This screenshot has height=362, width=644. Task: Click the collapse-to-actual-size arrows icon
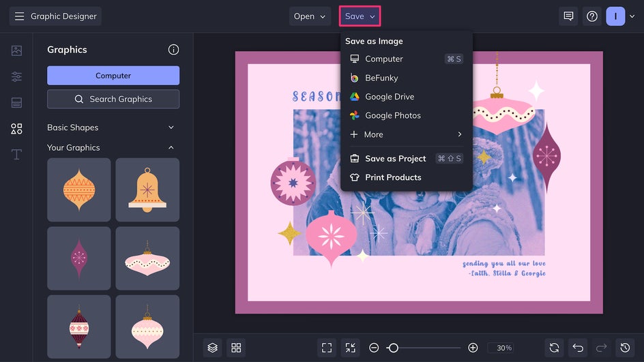(x=351, y=348)
